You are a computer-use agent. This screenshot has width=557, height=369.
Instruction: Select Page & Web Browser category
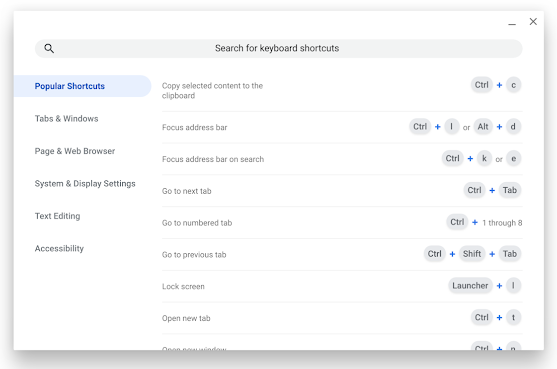[x=75, y=151]
